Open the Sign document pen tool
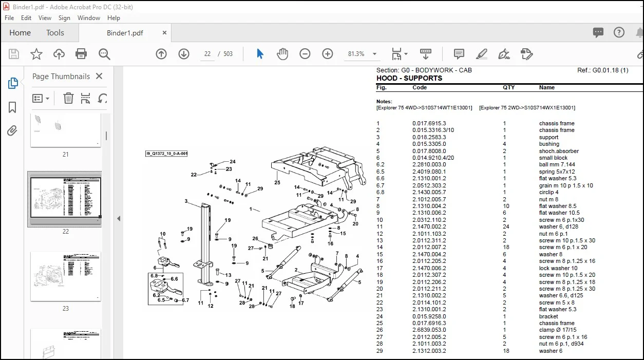644x360 pixels. pos(504,54)
